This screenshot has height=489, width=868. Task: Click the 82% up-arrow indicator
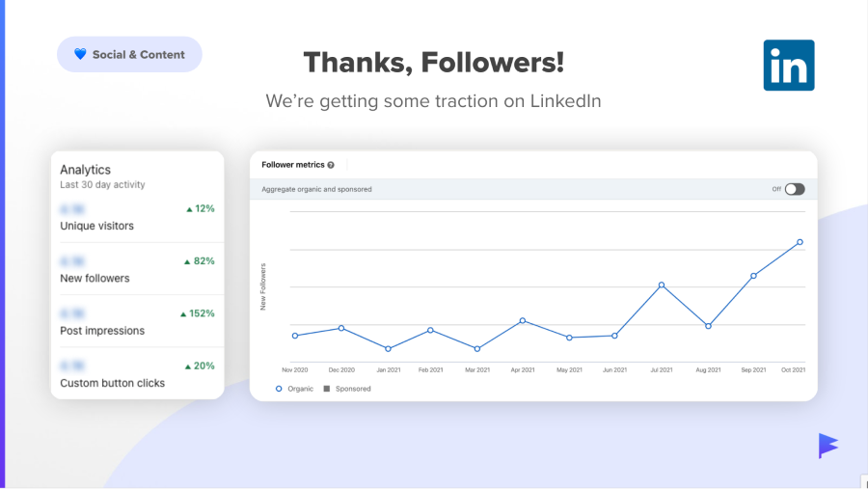point(187,262)
